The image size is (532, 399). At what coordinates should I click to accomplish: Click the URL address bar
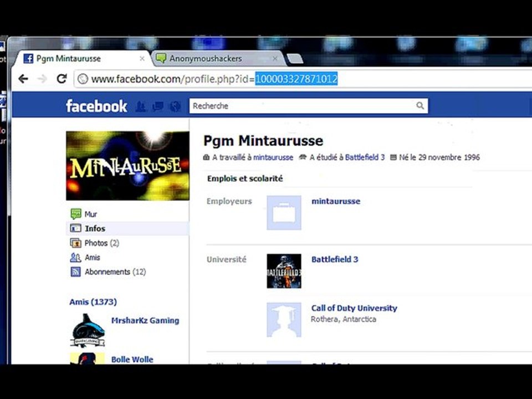302,79
